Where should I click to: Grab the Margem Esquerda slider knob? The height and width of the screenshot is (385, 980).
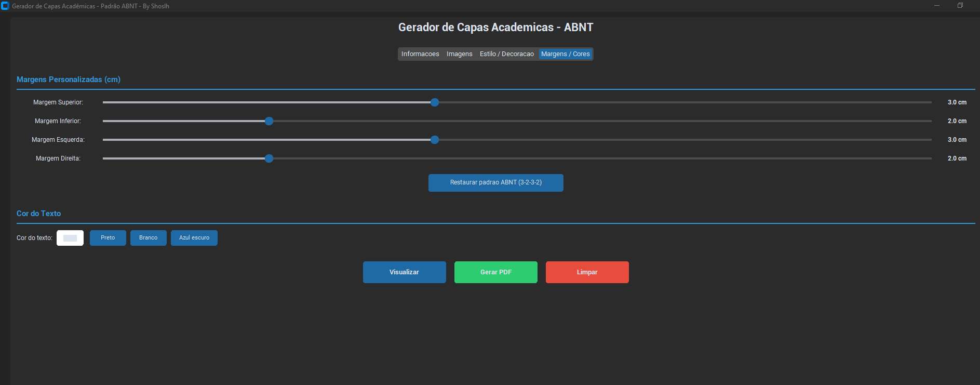435,140
